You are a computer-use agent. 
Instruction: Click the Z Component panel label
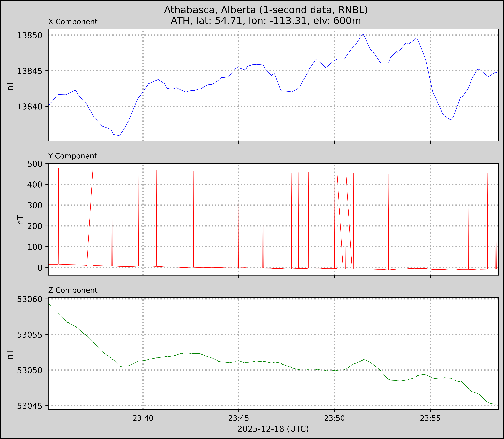[73, 290]
